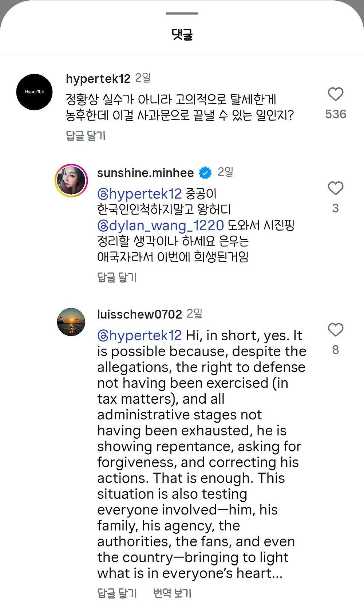Like sunshine.minhee's reply with heart icon
This screenshot has width=364, height=615.
335,188
